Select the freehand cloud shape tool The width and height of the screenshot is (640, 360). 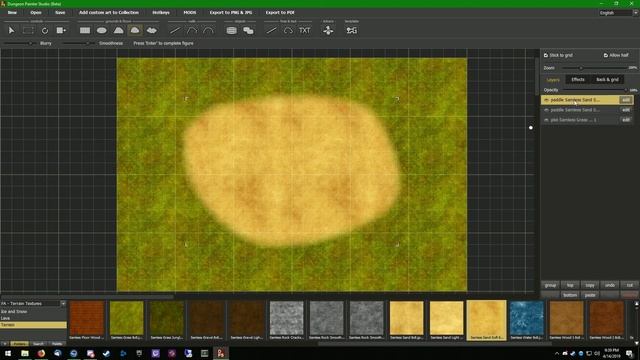click(x=288, y=31)
